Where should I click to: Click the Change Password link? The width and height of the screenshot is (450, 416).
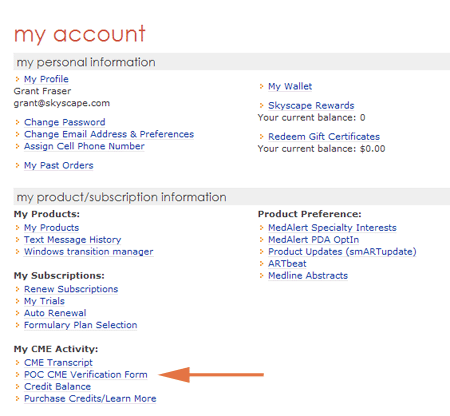pyautogui.click(x=64, y=122)
